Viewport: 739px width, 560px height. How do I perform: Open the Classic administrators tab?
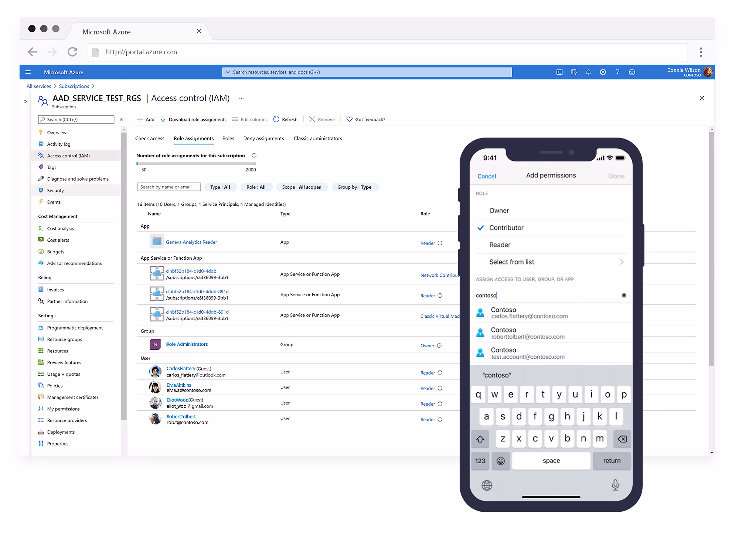[x=317, y=139]
